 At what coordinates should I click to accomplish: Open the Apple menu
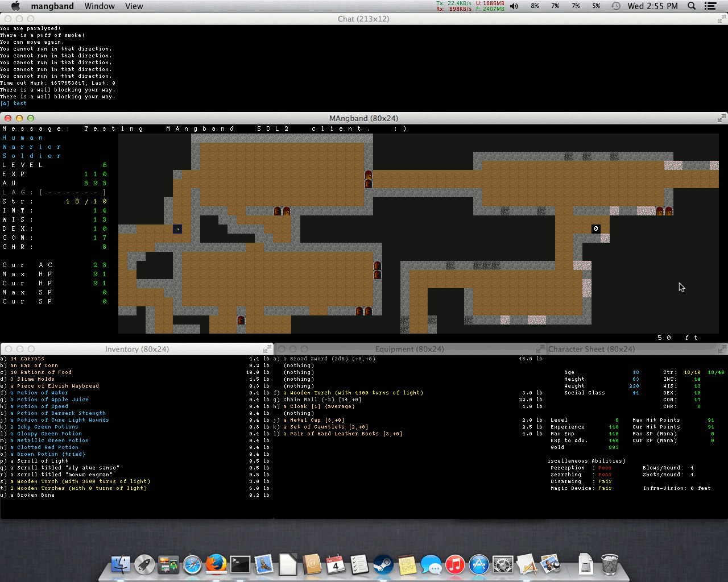pyautogui.click(x=15, y=6)
